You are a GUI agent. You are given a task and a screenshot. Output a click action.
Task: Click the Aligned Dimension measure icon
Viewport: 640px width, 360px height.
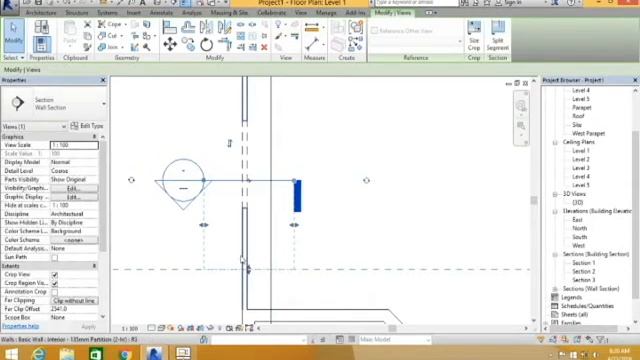(x=311, y=28)
